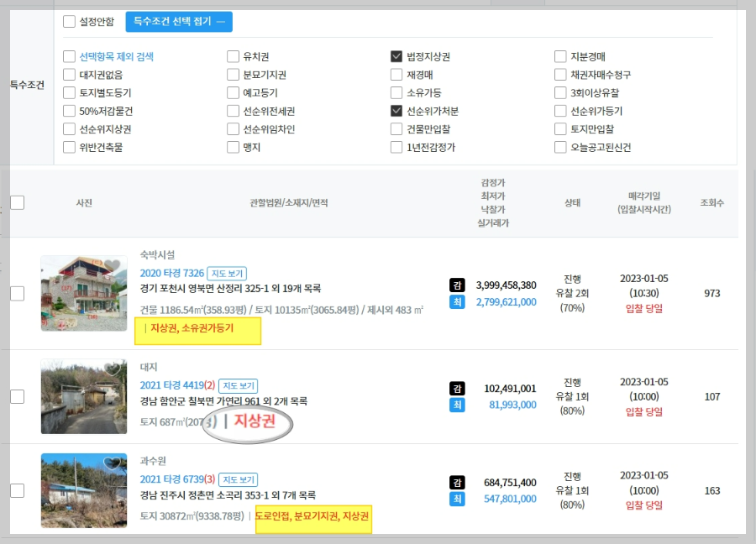Enable the 오늘공고된신건 filter

[560, 147]
